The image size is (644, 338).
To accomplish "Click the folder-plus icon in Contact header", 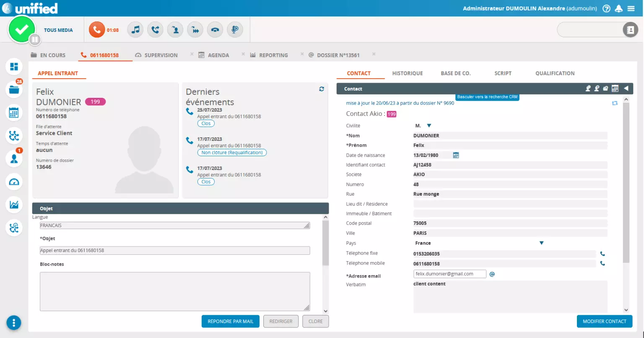I will click(x=605, y=89).
